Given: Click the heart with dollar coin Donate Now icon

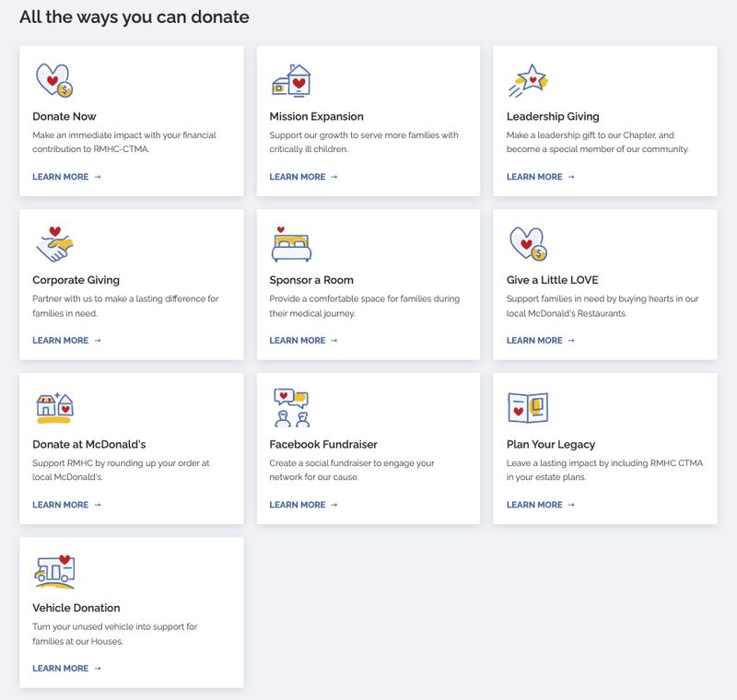Looking at the screenshot, I should pos(53,82).
